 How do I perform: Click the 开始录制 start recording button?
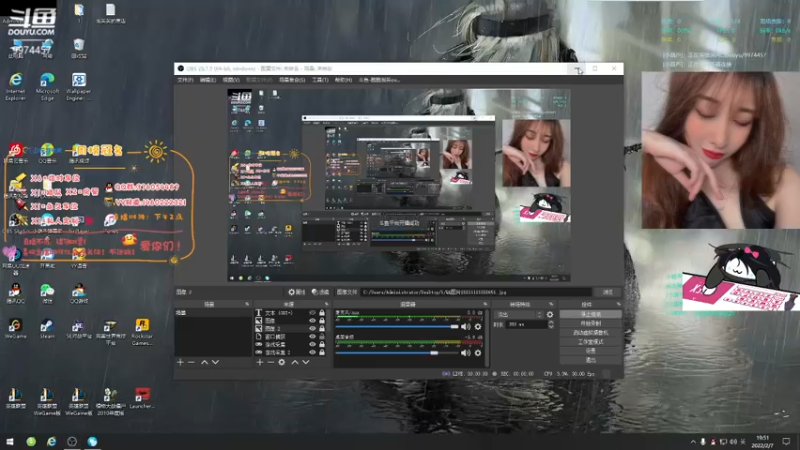pyautogui.click(x=591, y=323)
